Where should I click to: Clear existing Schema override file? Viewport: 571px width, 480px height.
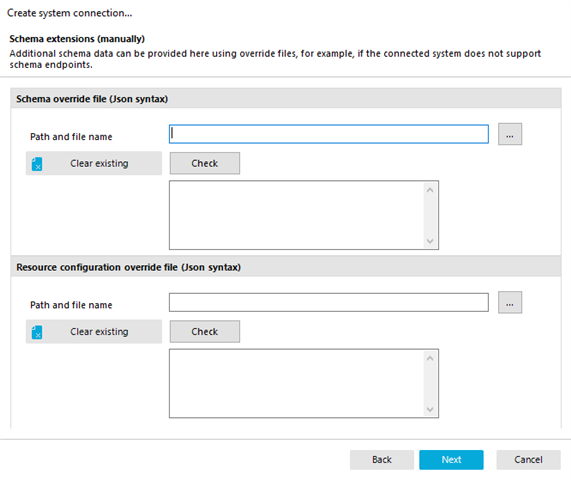pyautogui.click(x=94, y=163)
